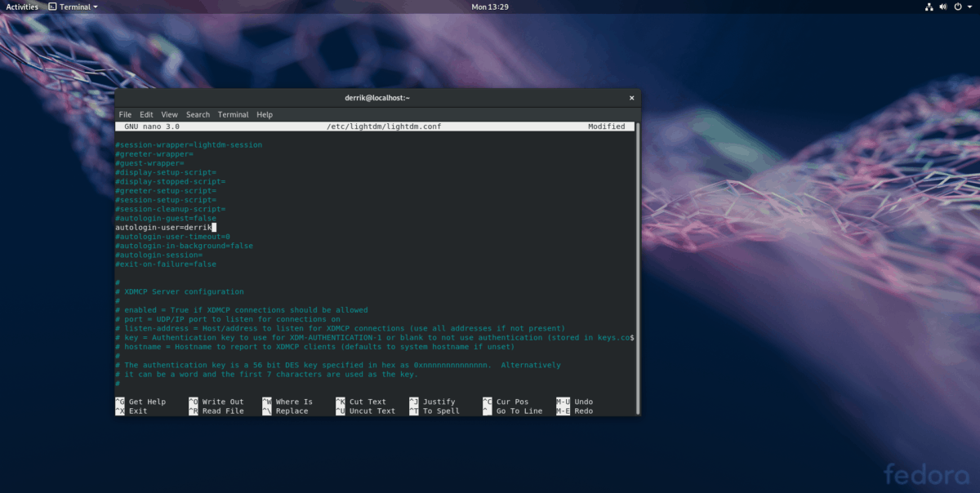Open the Help menu
This screenshot has height=493, width=980.
[265, 115]
